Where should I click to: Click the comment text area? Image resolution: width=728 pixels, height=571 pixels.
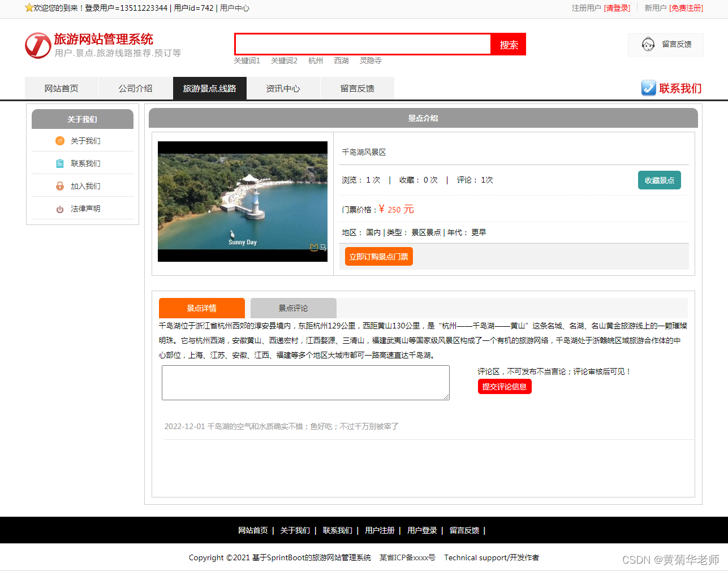point(305,383)
